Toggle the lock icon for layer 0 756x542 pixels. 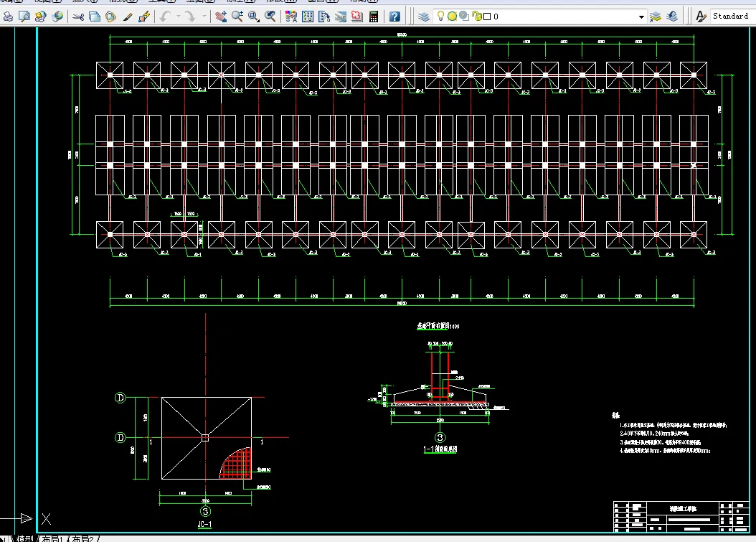coord(476,17)
